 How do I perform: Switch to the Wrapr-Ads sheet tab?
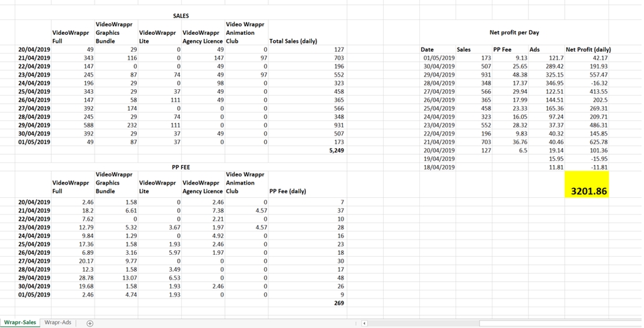pos(58,323)
